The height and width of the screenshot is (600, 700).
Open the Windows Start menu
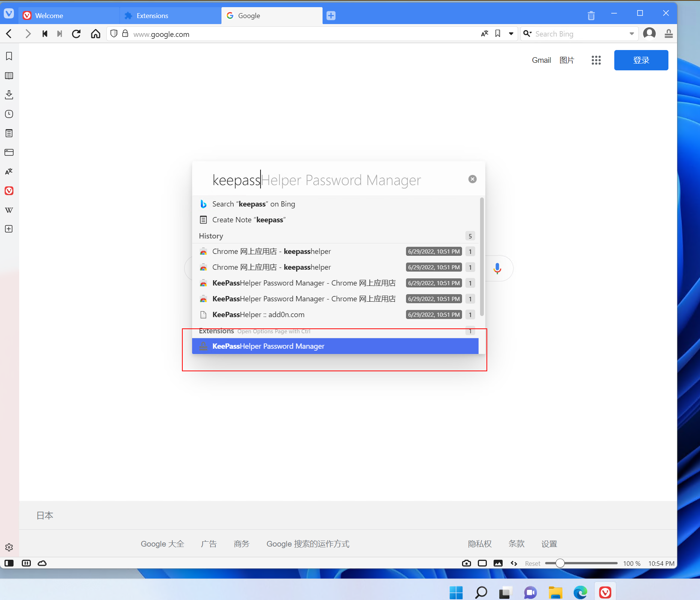456,592
